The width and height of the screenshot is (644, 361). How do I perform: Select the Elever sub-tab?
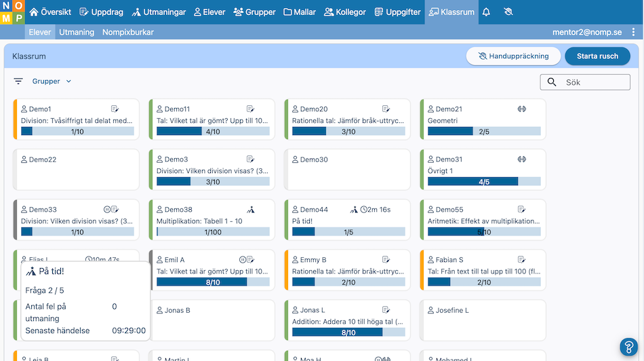coord(40,32)
